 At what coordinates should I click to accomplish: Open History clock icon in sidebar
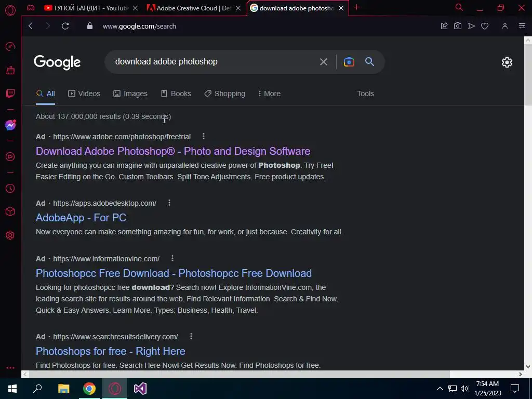point(10,188)
